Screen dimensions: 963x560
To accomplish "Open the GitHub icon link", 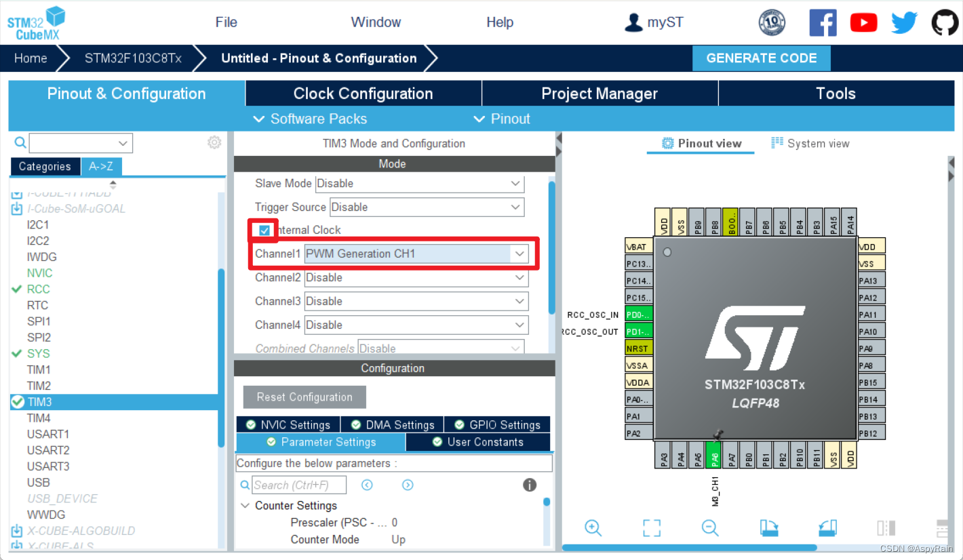I will pyautogui.click(x=945, y=22).
